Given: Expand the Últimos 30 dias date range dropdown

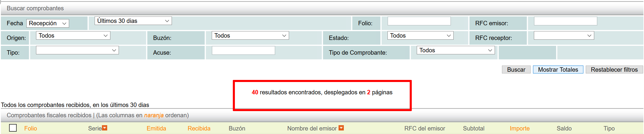Looking at the screenshot, I should (133, 21).
